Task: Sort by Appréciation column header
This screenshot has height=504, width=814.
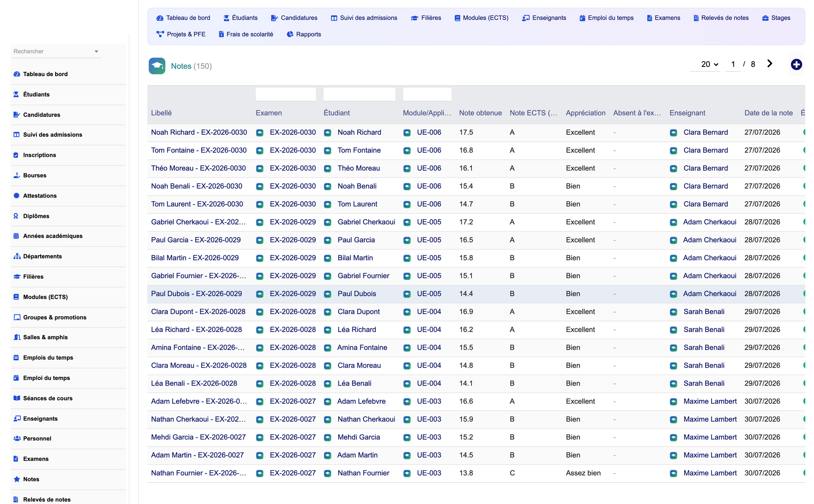Action: (x=586, y=113)
